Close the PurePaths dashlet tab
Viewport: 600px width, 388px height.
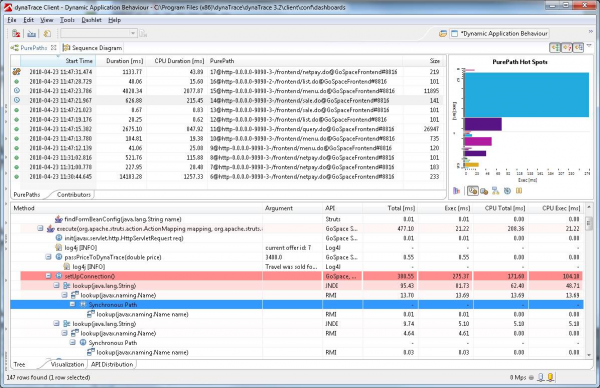tap(54, 48)
